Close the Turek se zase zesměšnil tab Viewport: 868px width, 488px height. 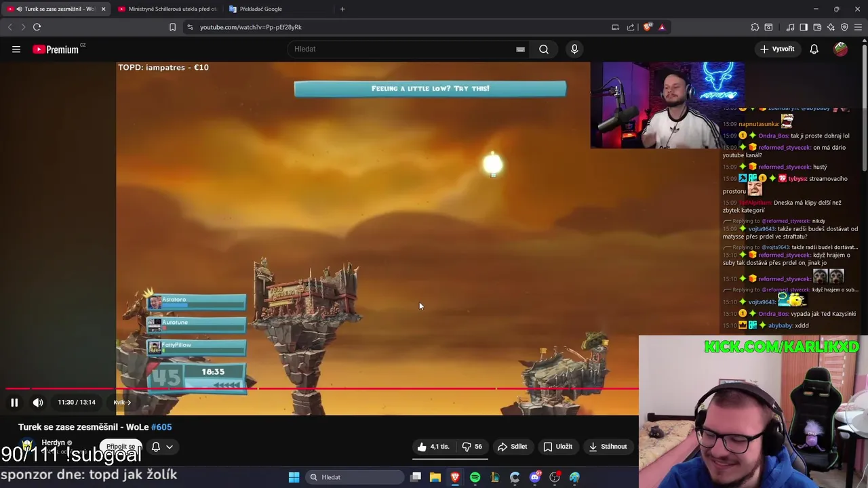[104, 9]
